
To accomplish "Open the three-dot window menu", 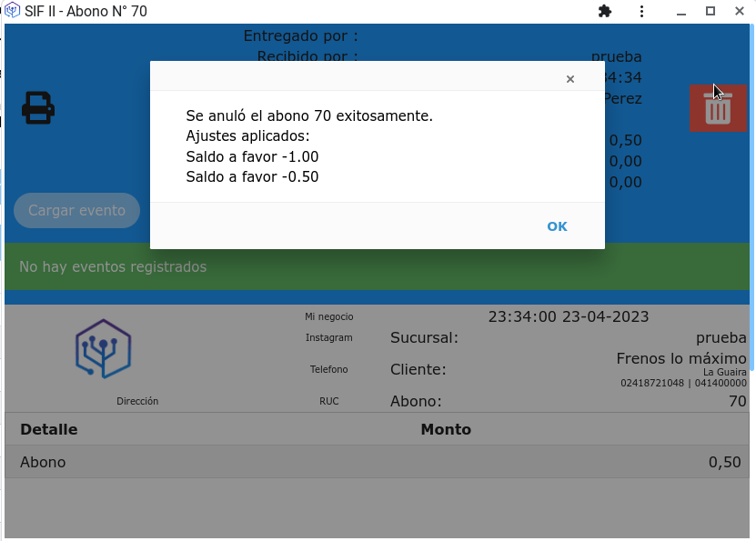I will 642,12.
